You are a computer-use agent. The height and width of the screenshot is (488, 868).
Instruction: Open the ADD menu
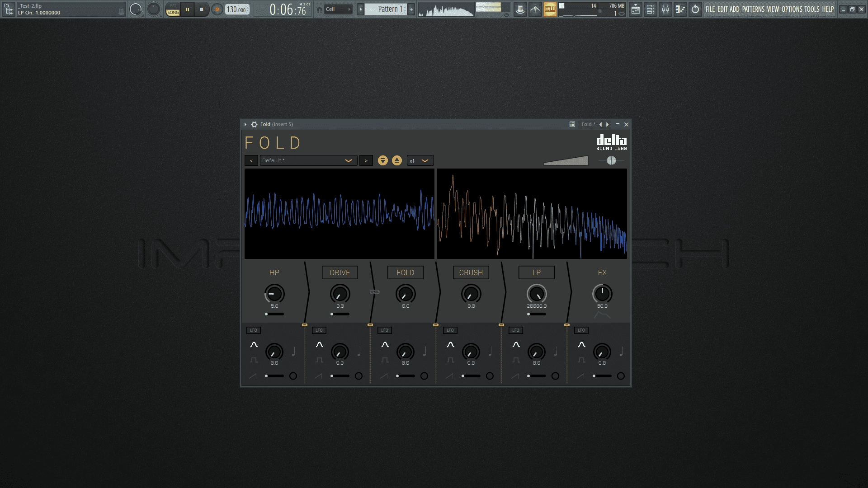coord(735,9)
